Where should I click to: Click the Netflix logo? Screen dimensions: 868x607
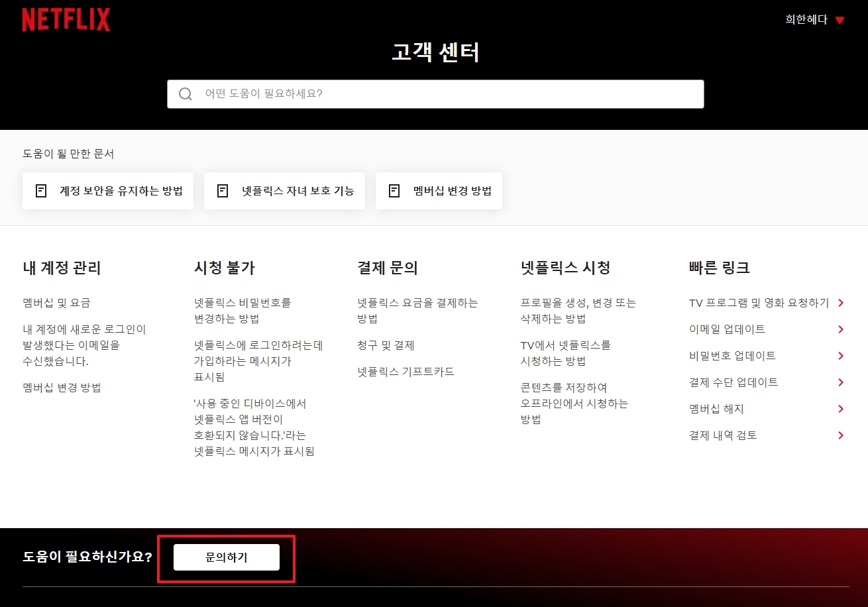click(x=66, y=20)
